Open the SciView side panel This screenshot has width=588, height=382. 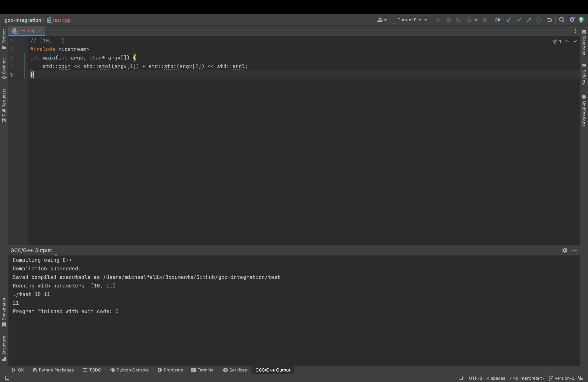pos(584,75)
